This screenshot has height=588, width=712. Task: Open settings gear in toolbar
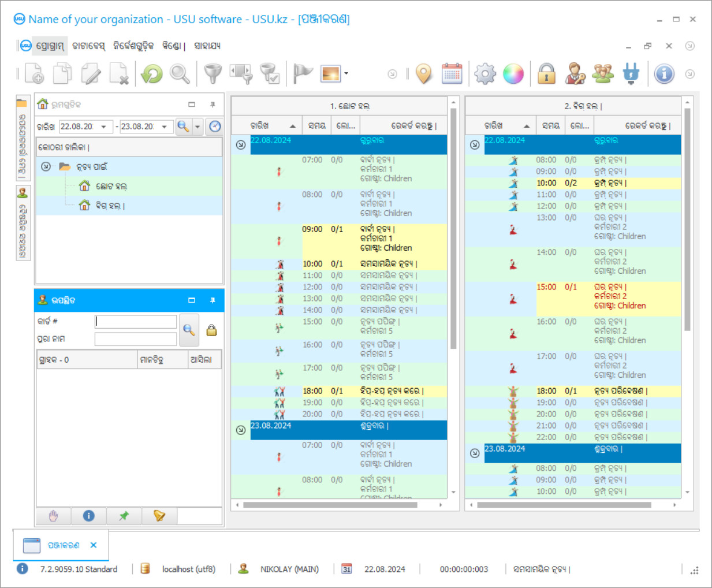click(x=485, y=74)
